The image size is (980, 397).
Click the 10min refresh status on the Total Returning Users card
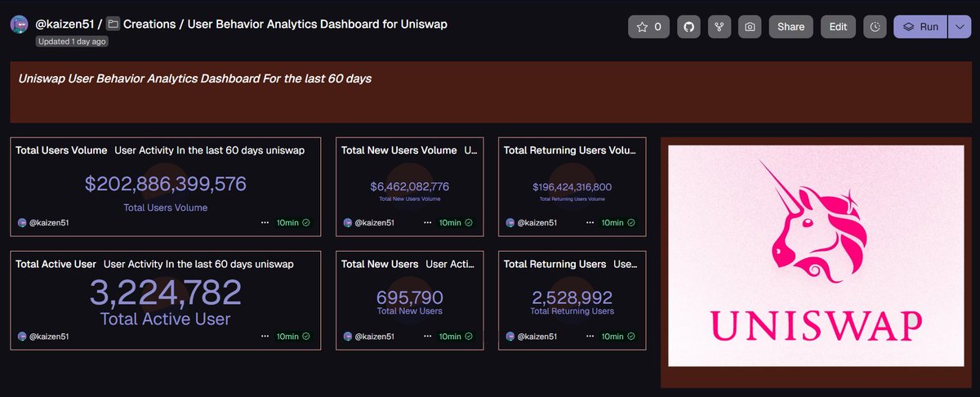[618, 336]
